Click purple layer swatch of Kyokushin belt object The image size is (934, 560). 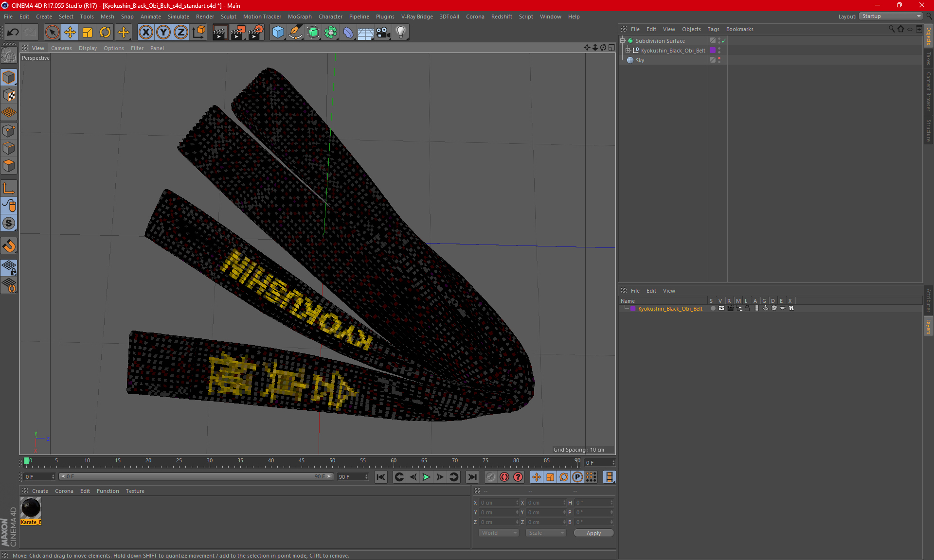713,51
